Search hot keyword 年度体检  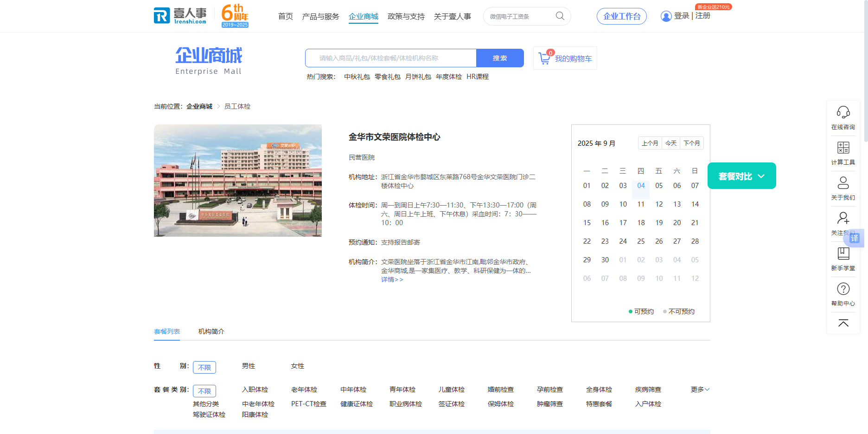click(x=449, y=77)
